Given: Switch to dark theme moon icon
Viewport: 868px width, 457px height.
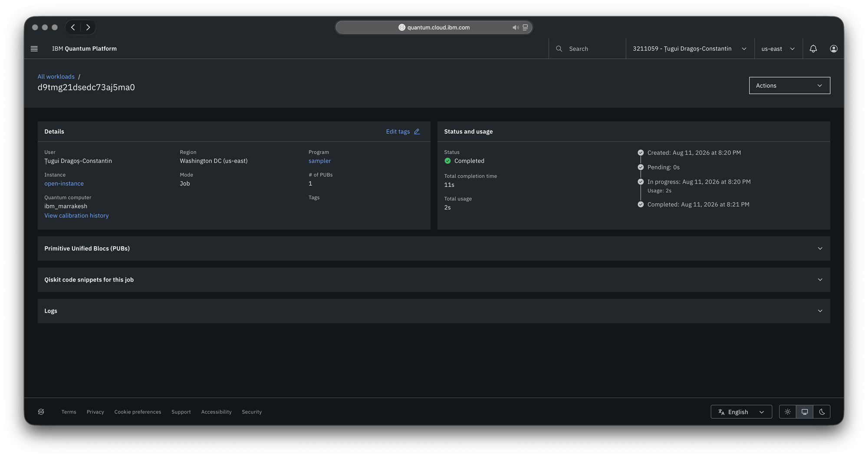Looking at the screenshot, I should pos(822,412).
